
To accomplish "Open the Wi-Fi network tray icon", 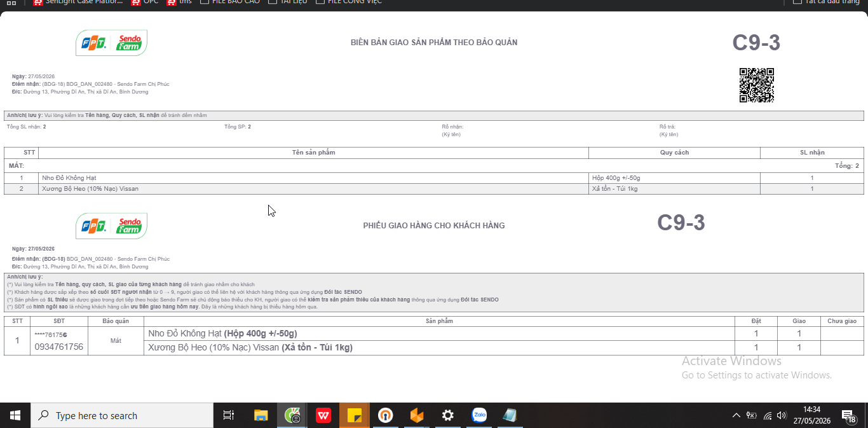I will click(x=767, y=415).
